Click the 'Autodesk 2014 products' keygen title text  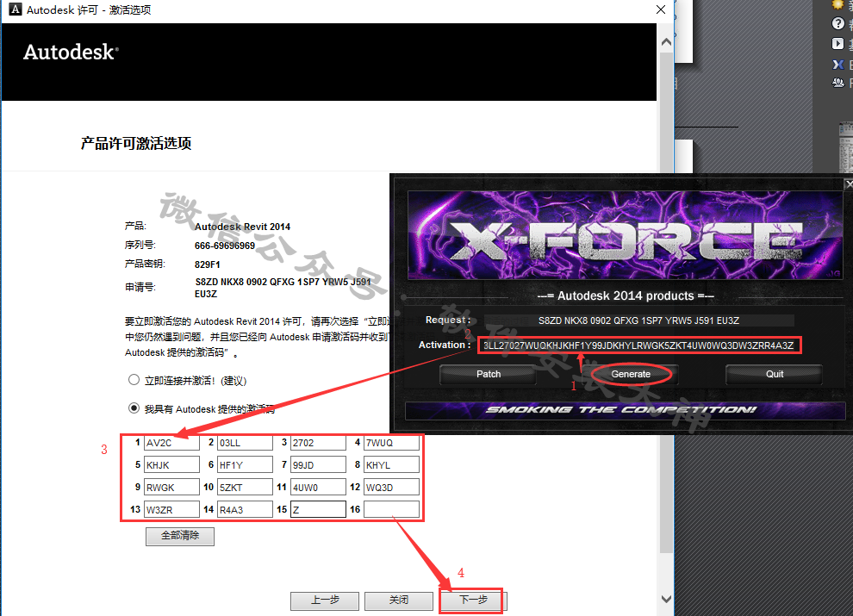626,296
